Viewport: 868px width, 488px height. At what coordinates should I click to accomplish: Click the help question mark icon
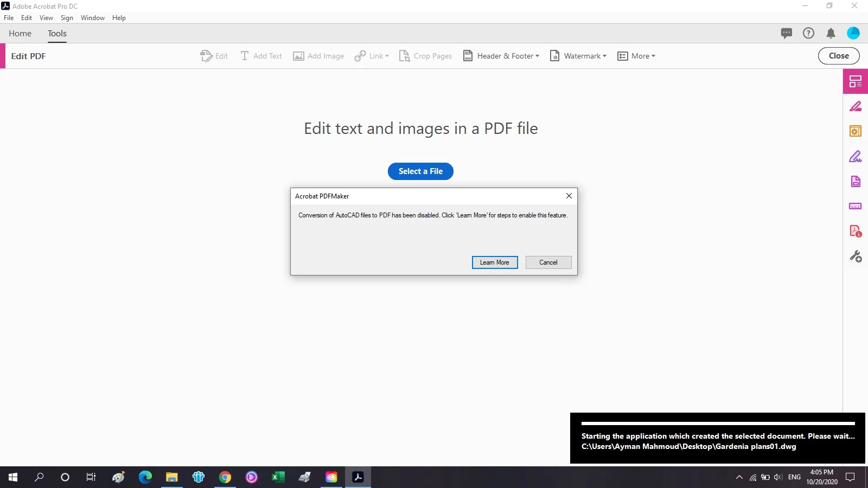click(x=808, y=33)
